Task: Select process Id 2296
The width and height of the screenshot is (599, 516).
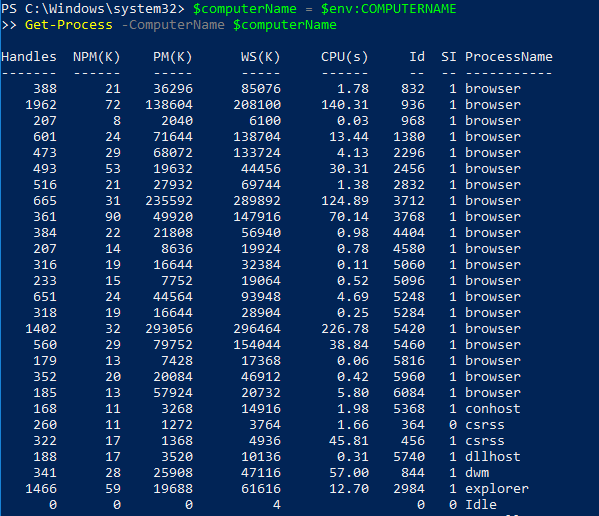Action: click(x=409, y=153)
